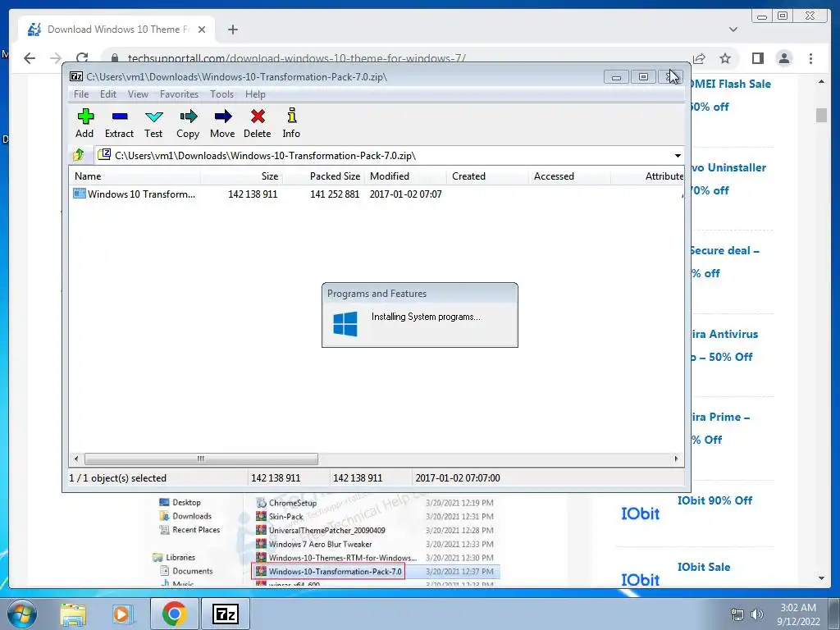Open Chrome's three-dot menu

tap(810, 58)
